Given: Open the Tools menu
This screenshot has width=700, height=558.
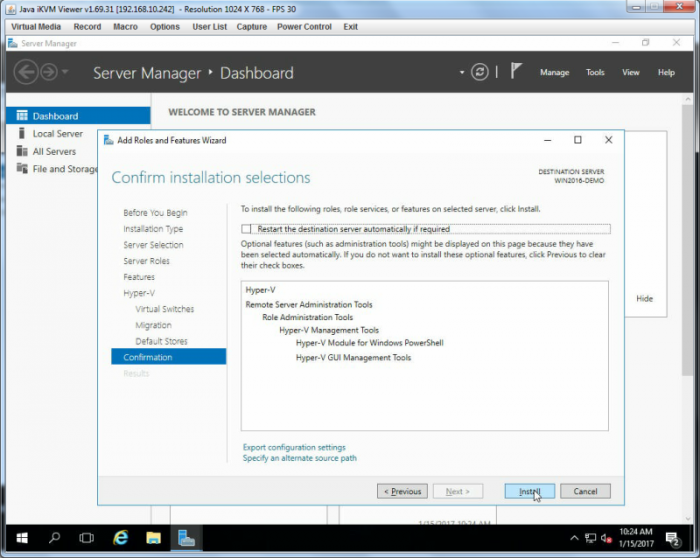Looking at the screenshot, I should click(x=595, y=72).
